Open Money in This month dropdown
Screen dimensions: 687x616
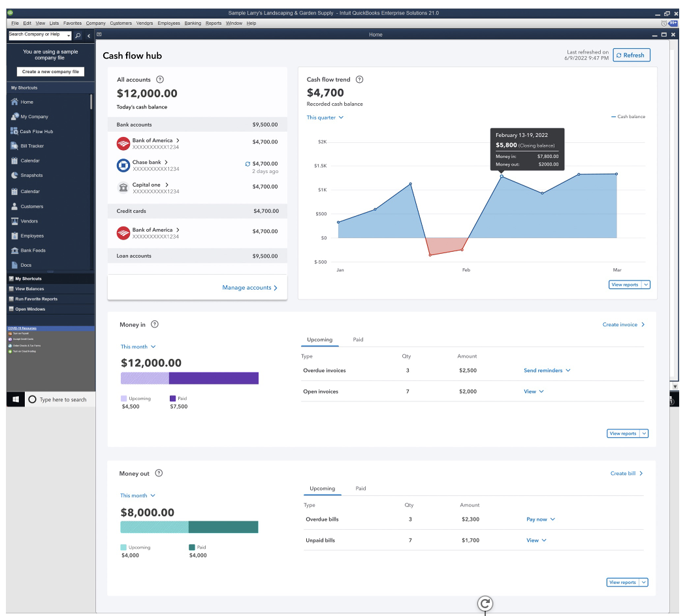coord(138,346)
